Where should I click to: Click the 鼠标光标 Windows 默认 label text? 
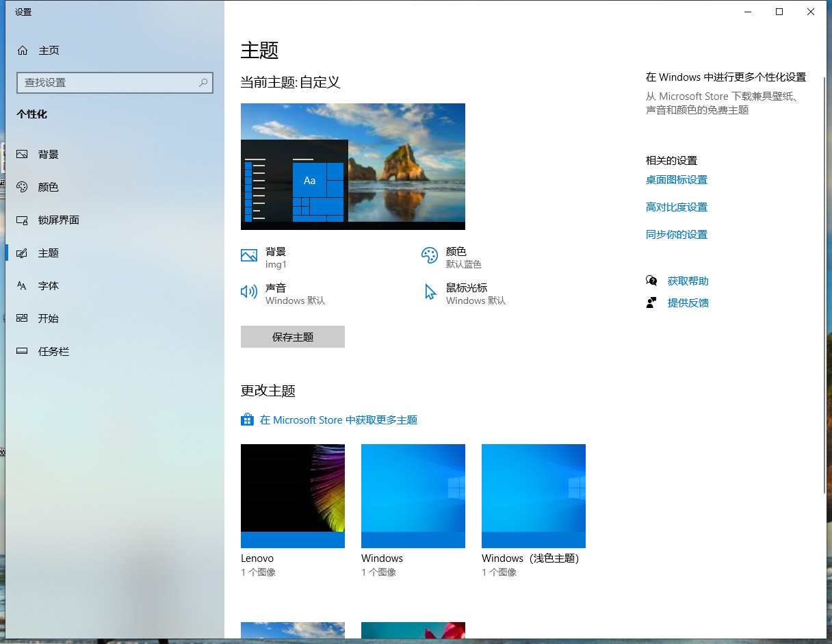click(x=476, y=294)
